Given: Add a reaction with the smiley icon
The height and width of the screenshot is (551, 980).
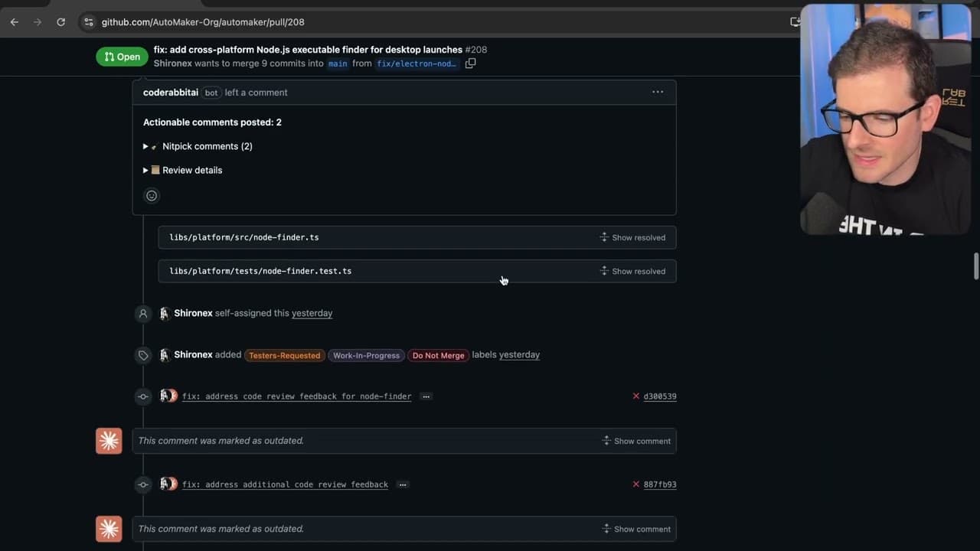Looking at the screenshot, I should [152, 196].
